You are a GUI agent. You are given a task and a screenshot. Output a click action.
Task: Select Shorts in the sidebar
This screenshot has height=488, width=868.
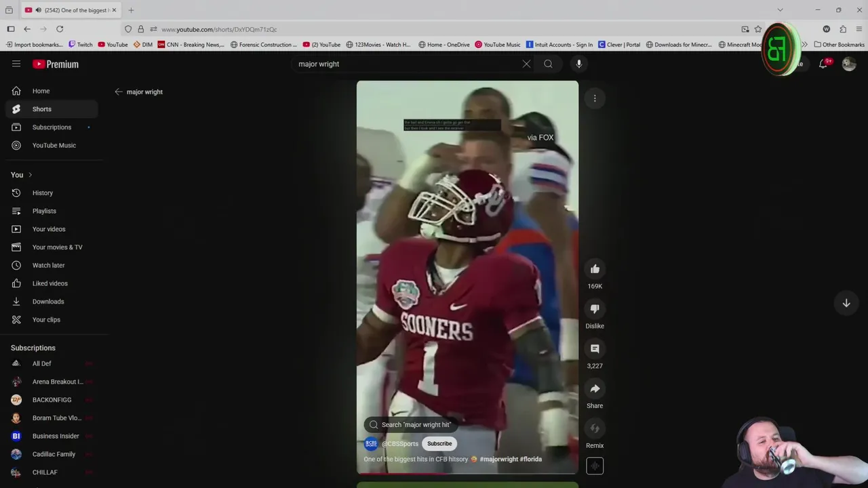(x=52, y=109)
